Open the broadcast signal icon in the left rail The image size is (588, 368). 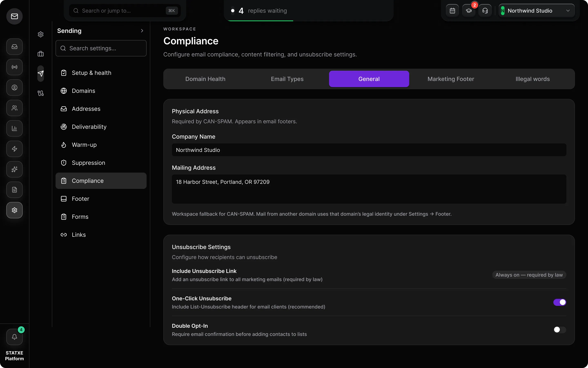(x=14, y=67)
